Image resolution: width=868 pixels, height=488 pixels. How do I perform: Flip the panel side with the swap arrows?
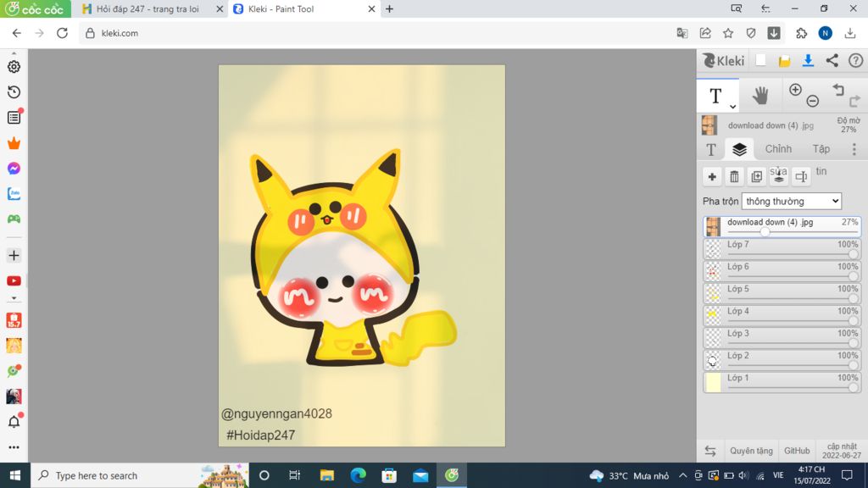(x=710, y=451)
